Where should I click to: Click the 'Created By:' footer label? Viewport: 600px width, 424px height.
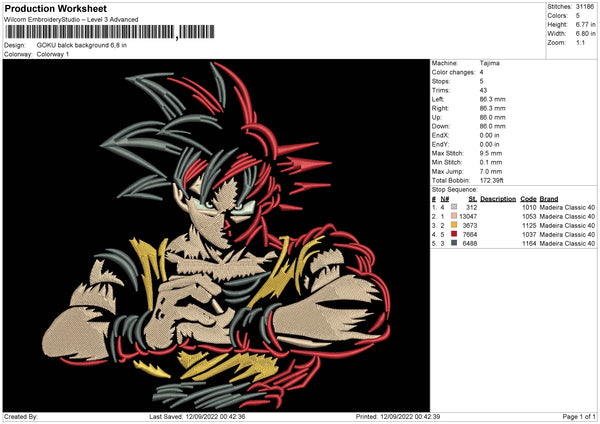21,416
